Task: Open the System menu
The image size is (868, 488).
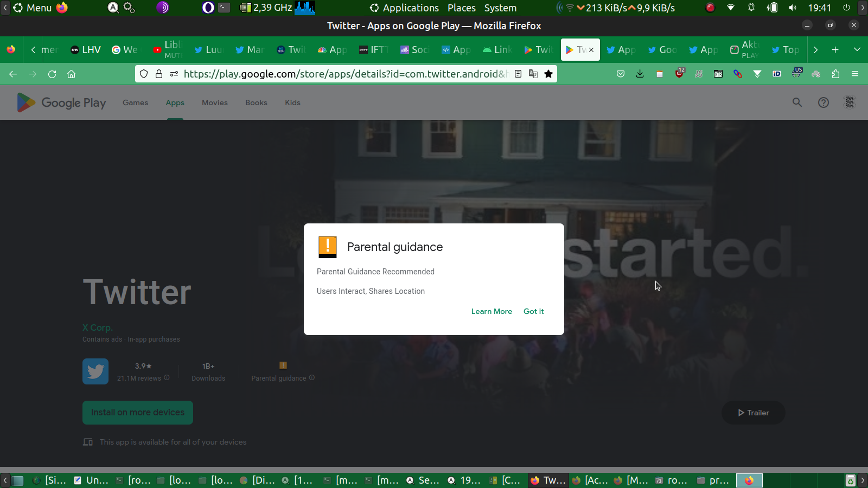Action: [500, 8]
